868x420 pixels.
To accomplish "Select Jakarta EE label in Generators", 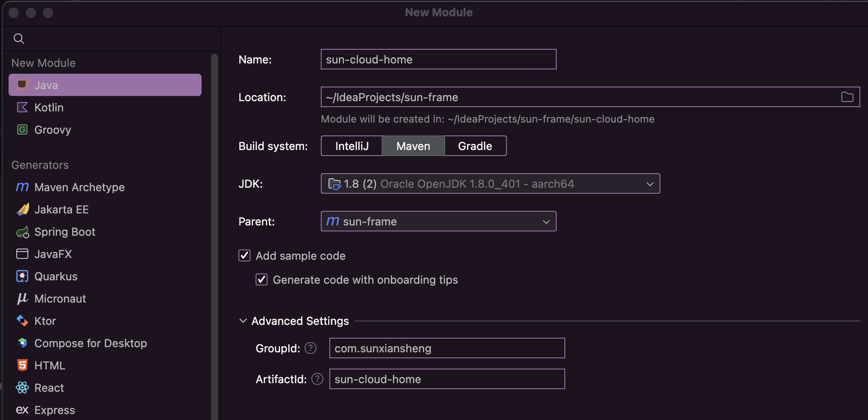I will tap(61, 210).
